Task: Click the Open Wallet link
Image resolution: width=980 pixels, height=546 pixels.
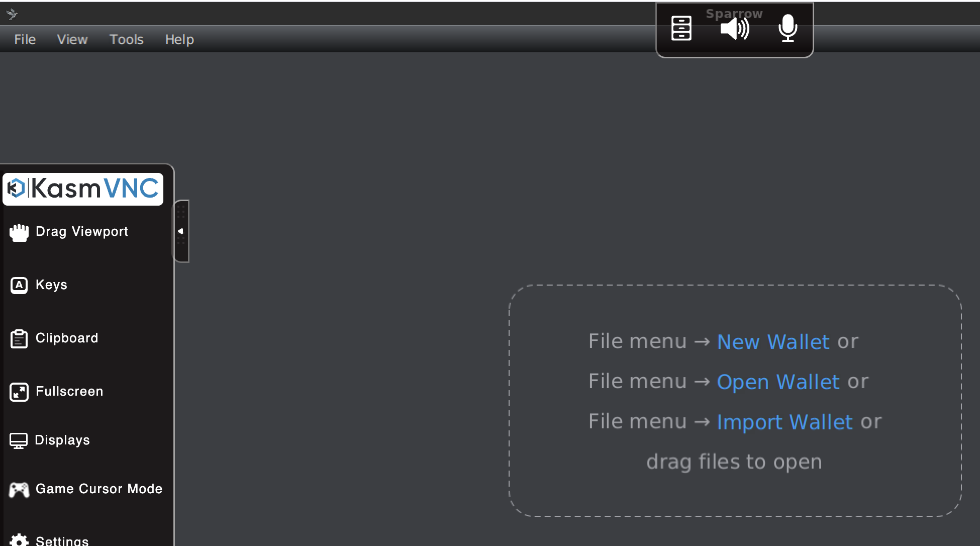Action: click(778, 382)
